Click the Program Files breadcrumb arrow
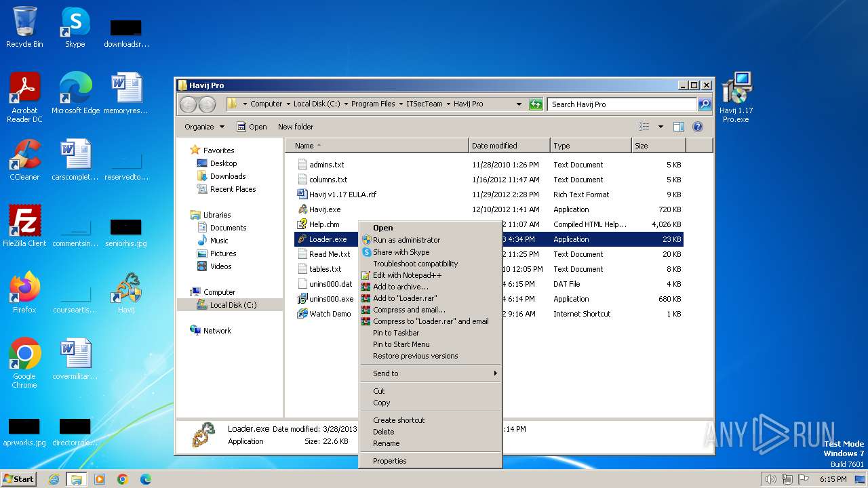The width and height of the screenshot is (868, 488). tap(400, 104)
